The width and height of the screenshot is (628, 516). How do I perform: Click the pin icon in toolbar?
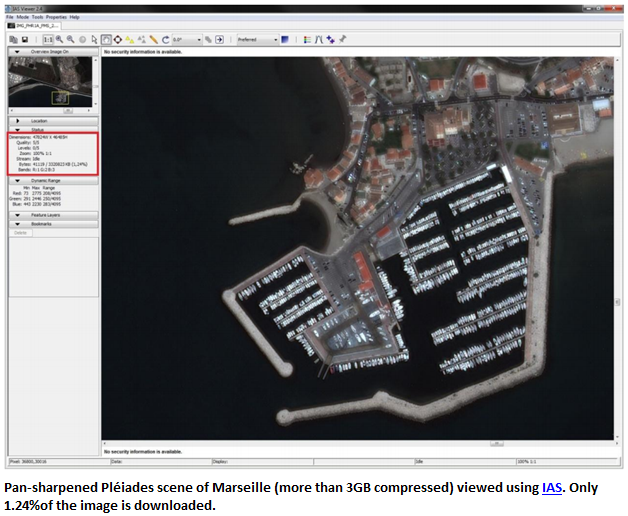(x=343, y=39)
